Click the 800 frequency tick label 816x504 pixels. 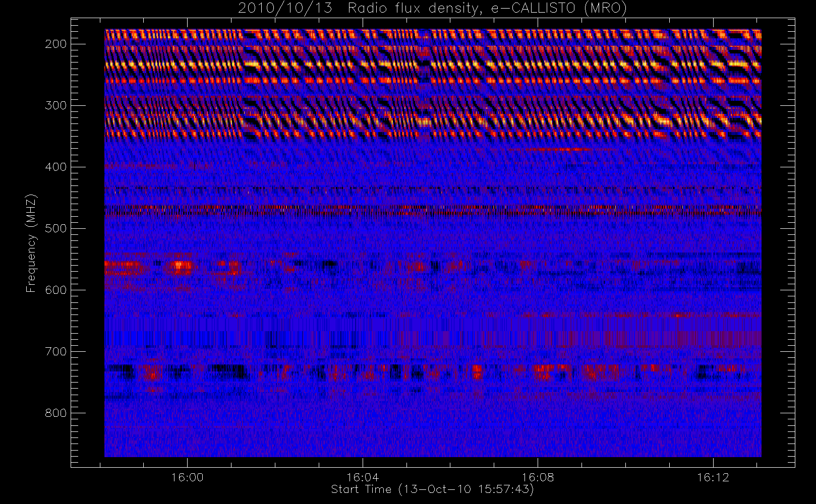click(x=55, y=413)
